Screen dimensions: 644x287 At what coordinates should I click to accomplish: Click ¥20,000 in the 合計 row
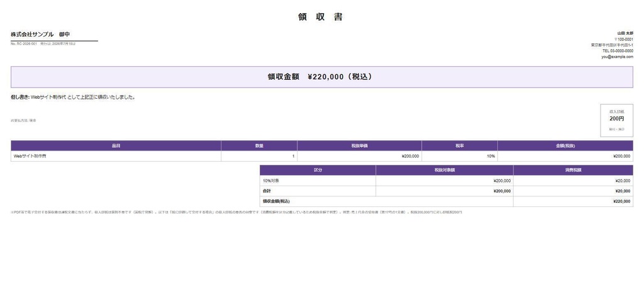(x=573, y=191)
